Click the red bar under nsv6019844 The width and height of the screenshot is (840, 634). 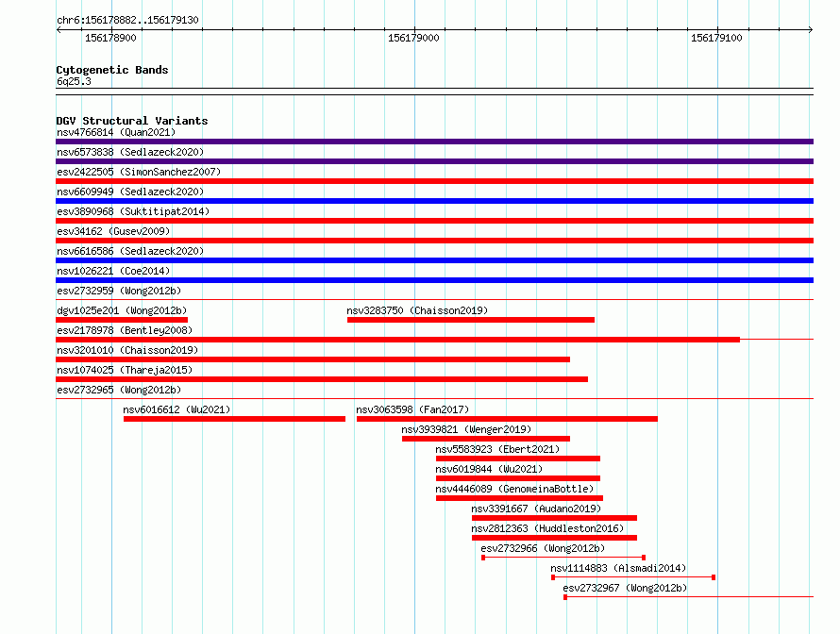click(518, 478)
